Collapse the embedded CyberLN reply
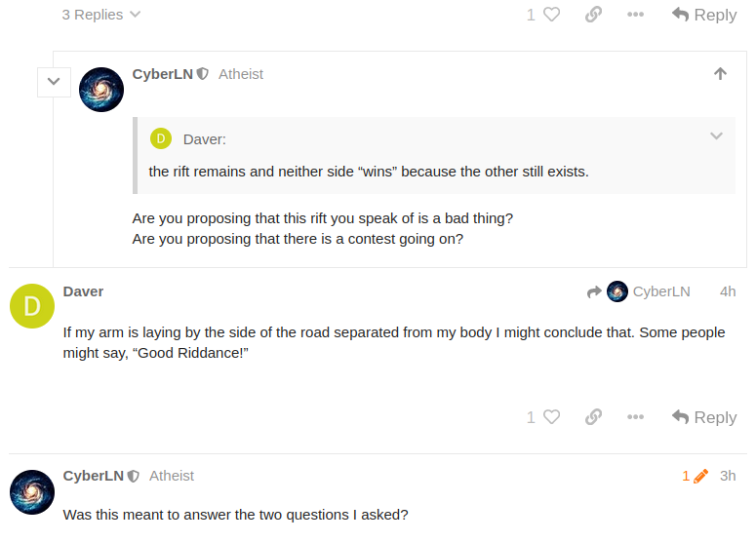The height and width of the screenshot is (542, 756). (x=54, y=82)
